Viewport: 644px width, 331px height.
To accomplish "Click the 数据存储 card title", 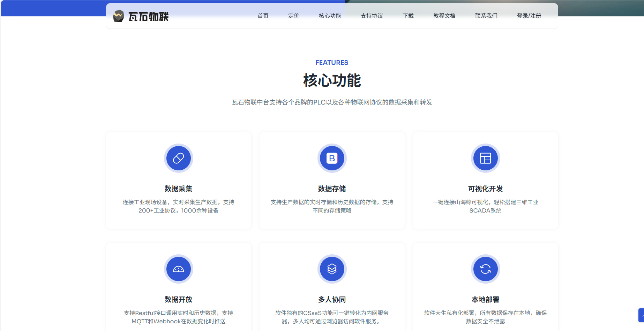I will coord(332,189).
